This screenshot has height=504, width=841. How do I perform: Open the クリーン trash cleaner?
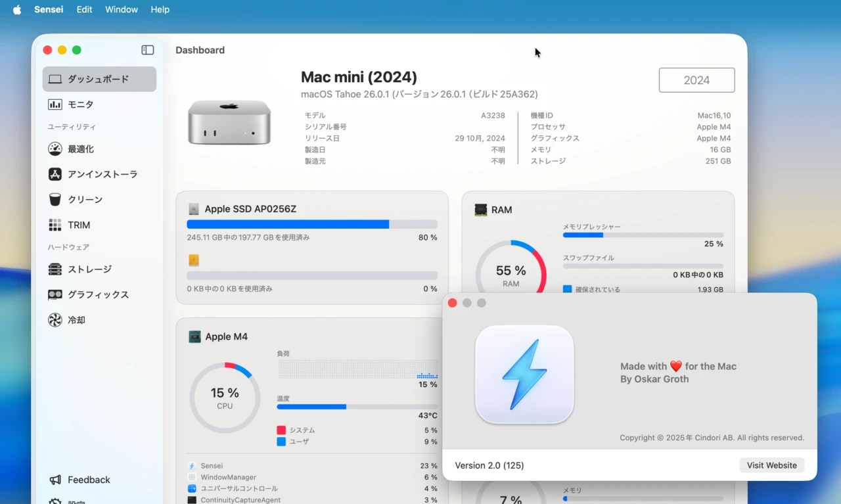[x=85, y=200]
